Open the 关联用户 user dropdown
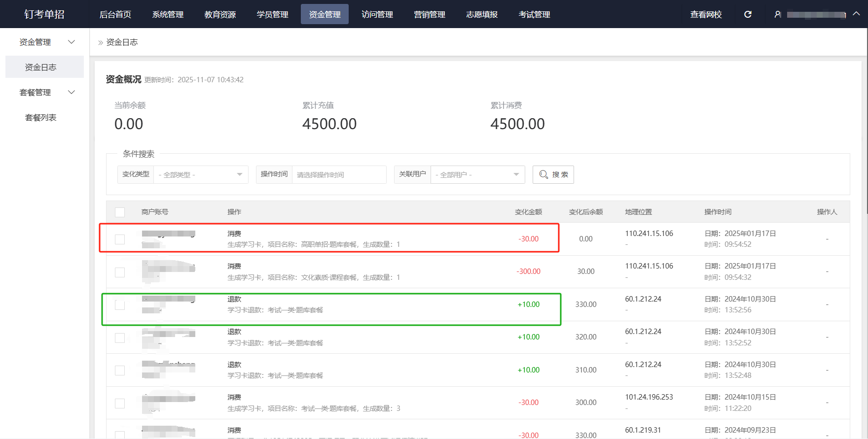 tap(477, 174)
